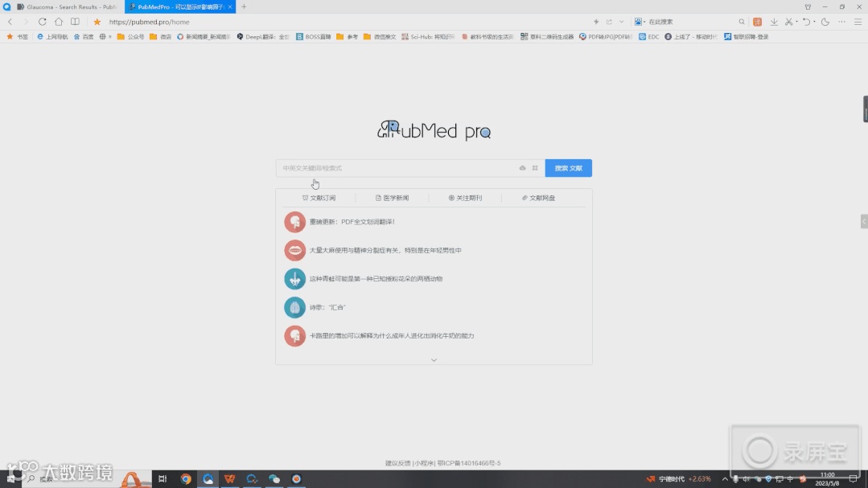The height and width of the screenshot is (488, 868).
Task: Select the PubMedPro tab
Action: click(180, 6)
